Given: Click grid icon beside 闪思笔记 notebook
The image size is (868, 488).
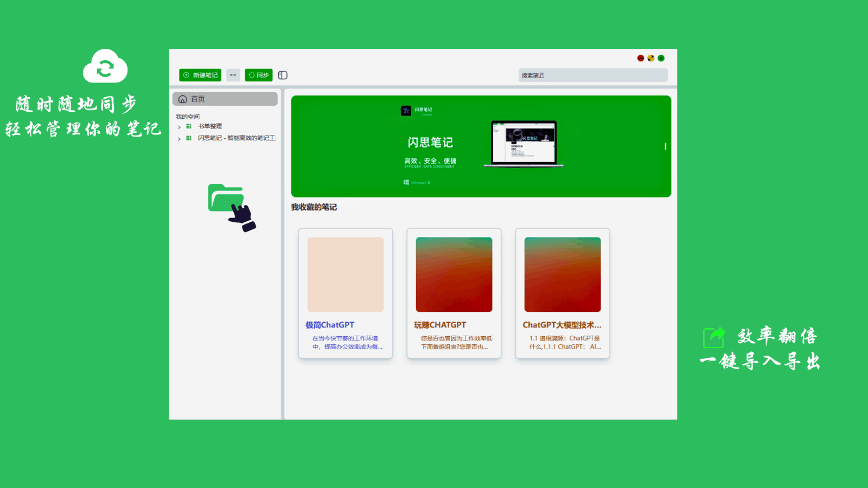Looking at the screenshot, I should click(x=189, y=138).
